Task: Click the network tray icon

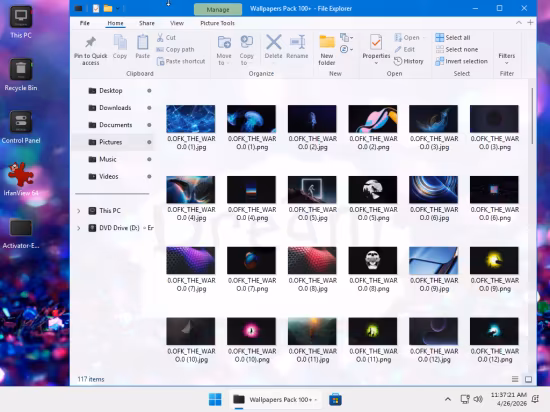Action: click(x=465, y=399)
